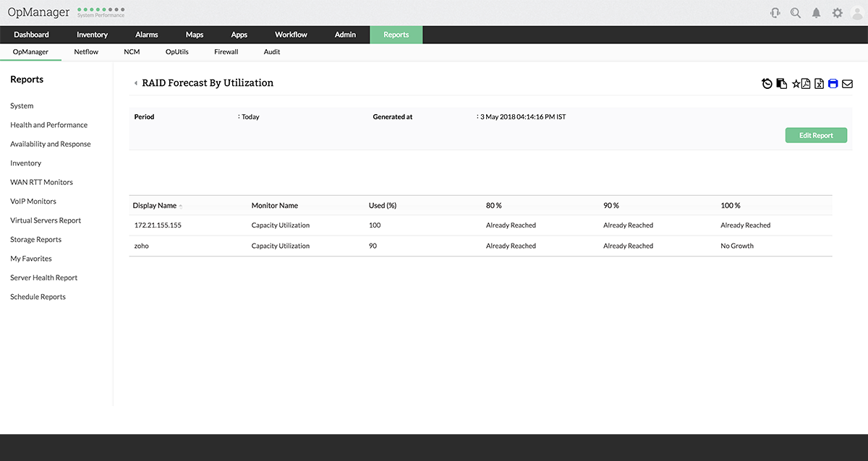Open the user profile avatar menu
The width and height of the screenshot is (868, 461).
click(x=857, y=12)
